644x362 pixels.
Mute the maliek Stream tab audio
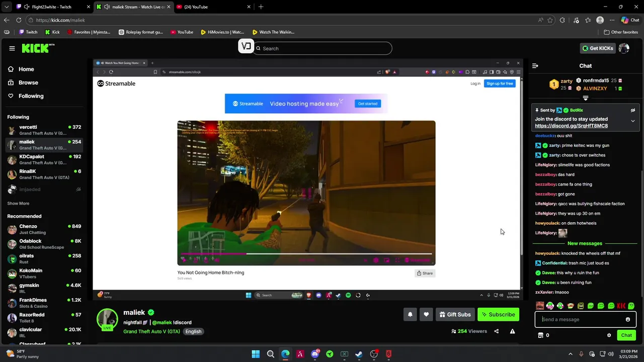106,7
